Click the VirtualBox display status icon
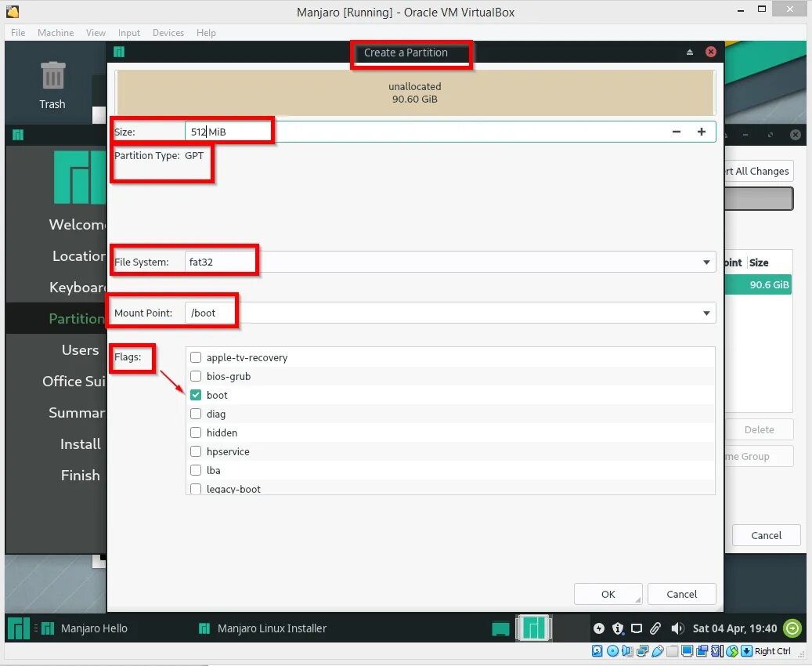The image size is (812, 666). click(x=687, y=651)
